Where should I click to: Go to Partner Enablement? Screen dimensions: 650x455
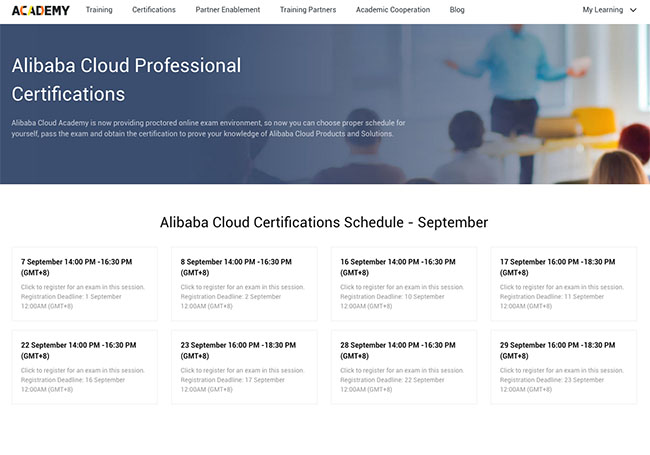228,10
